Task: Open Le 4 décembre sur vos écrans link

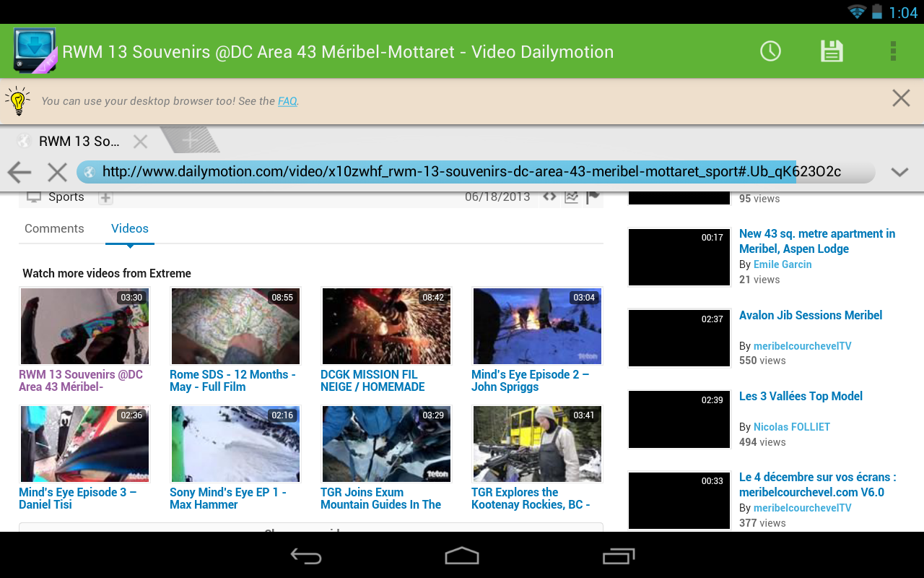Action: (x=818, y=485)
